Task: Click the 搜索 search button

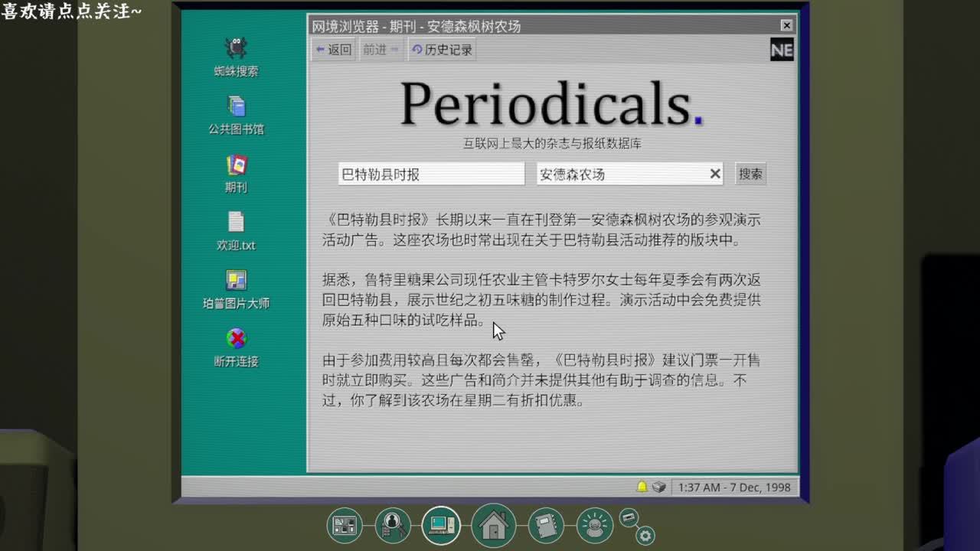Action: point(750,174)
